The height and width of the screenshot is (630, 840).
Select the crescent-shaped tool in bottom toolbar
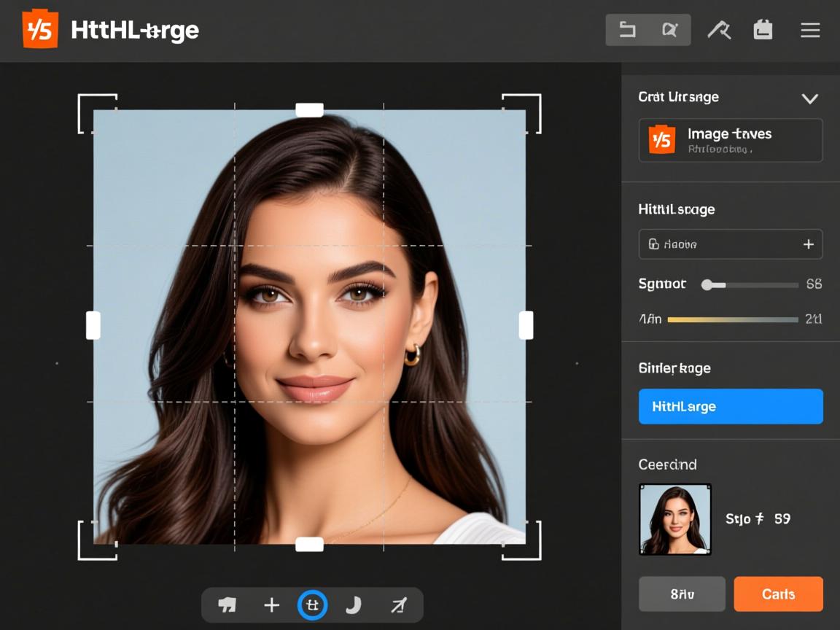tap(354, 605)
